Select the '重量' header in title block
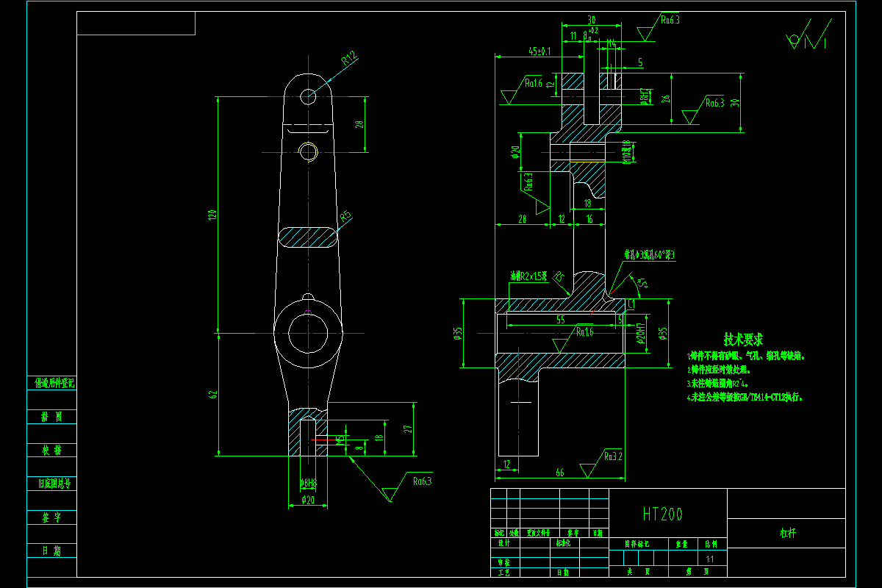The width and height of the screenshot is (882, 588). pos(681,545)
